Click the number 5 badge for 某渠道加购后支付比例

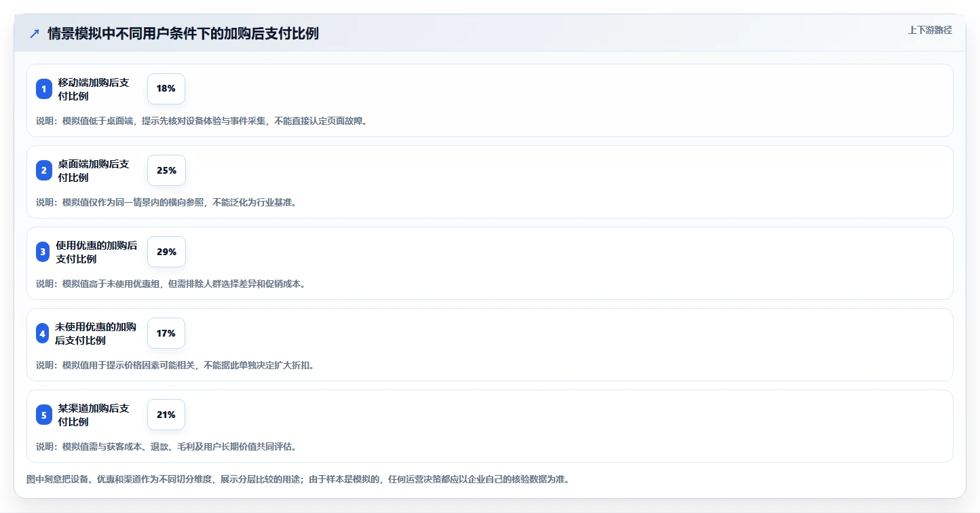44,415
